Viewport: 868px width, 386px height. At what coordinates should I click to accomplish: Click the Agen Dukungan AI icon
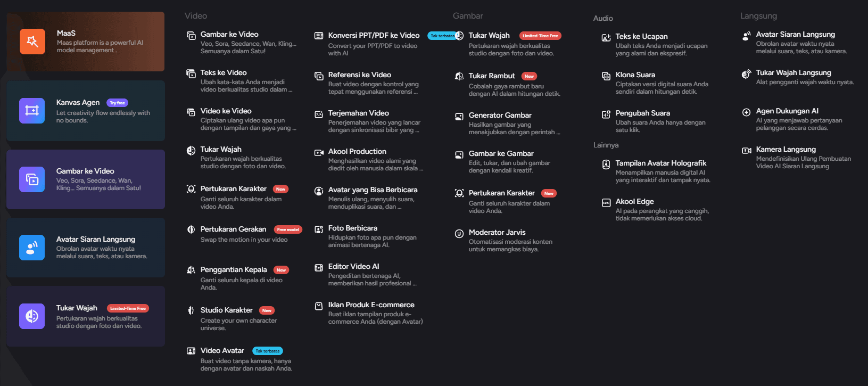pos(746,112)
